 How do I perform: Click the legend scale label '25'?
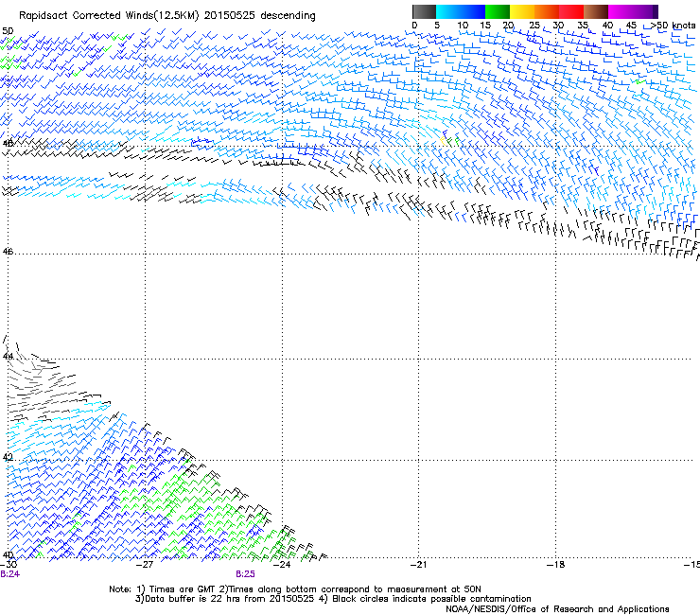click(x=534, y=26)
